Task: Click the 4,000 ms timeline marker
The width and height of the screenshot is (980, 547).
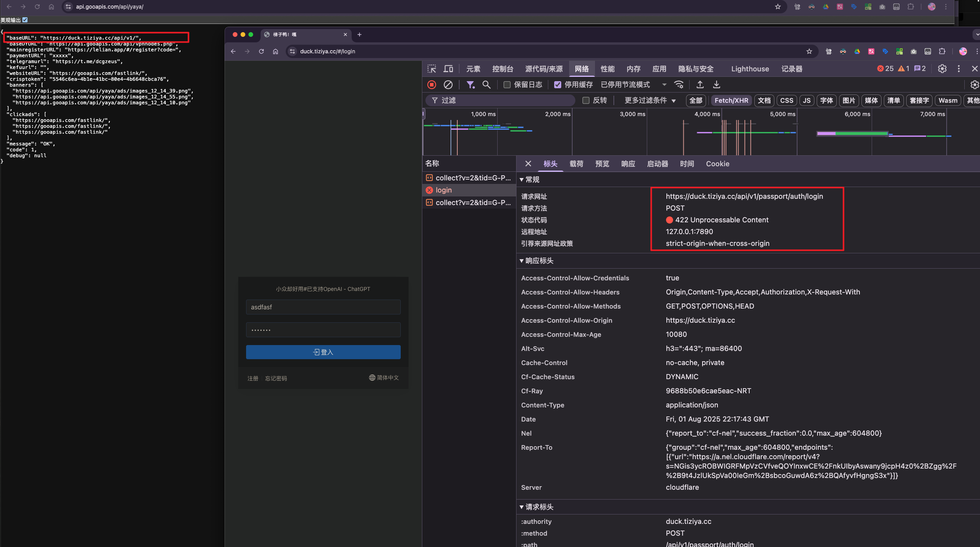Action: [707, 114]
